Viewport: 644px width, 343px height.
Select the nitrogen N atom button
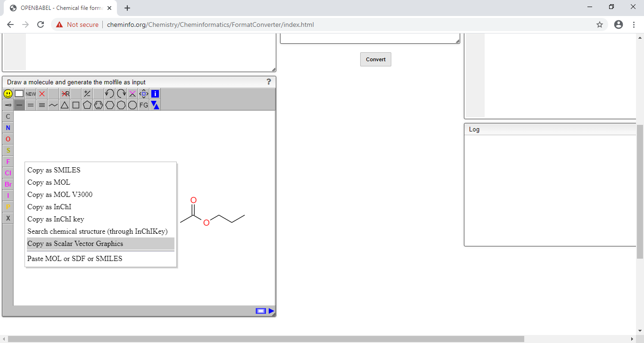(8, 128)
